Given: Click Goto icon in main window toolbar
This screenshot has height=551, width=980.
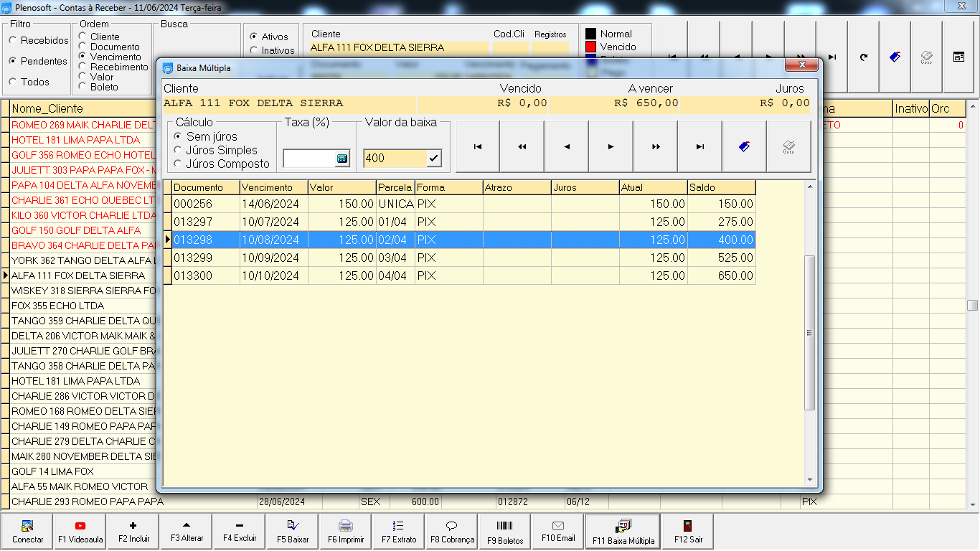Looking at the screenshot, I should pyautogui.click(x=926, y=57).
